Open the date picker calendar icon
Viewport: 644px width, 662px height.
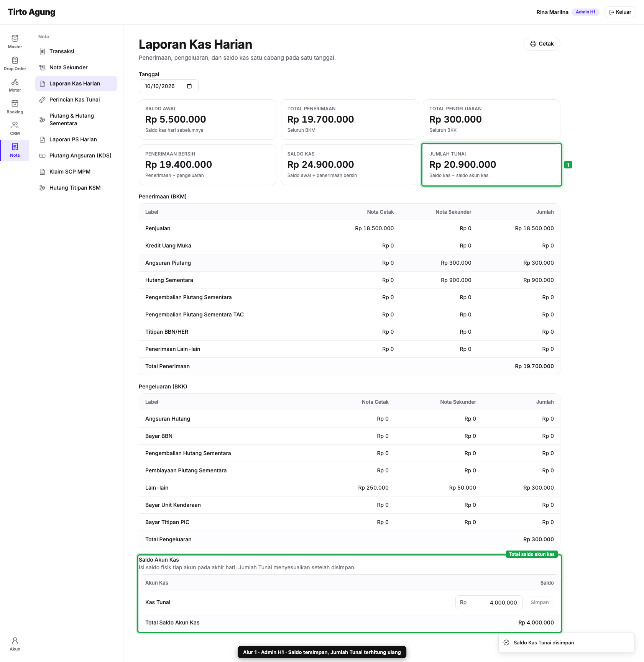189,86
